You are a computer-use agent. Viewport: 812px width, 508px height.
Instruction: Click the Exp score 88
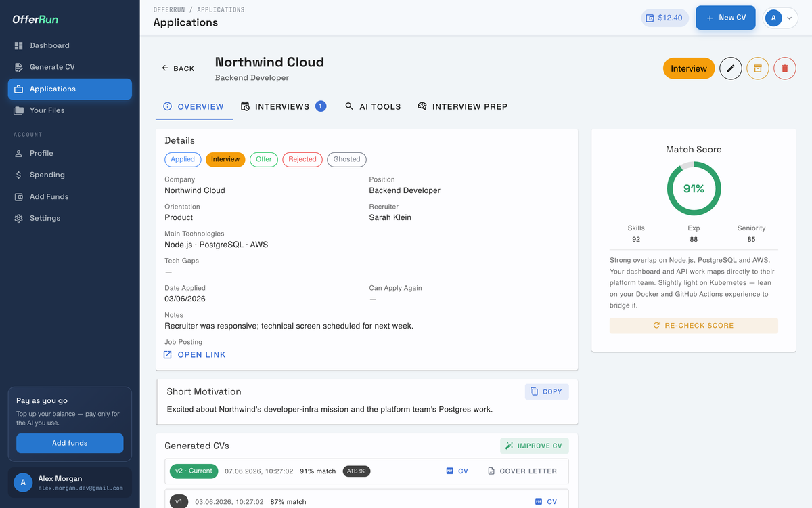click(x=694, y=239)
